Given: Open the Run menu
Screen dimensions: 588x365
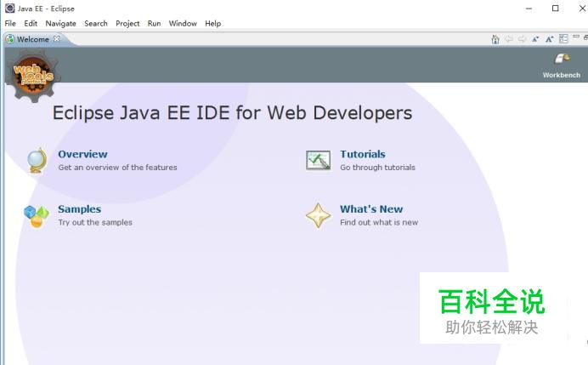Looking at the screenshot, I should pos(154,23).
